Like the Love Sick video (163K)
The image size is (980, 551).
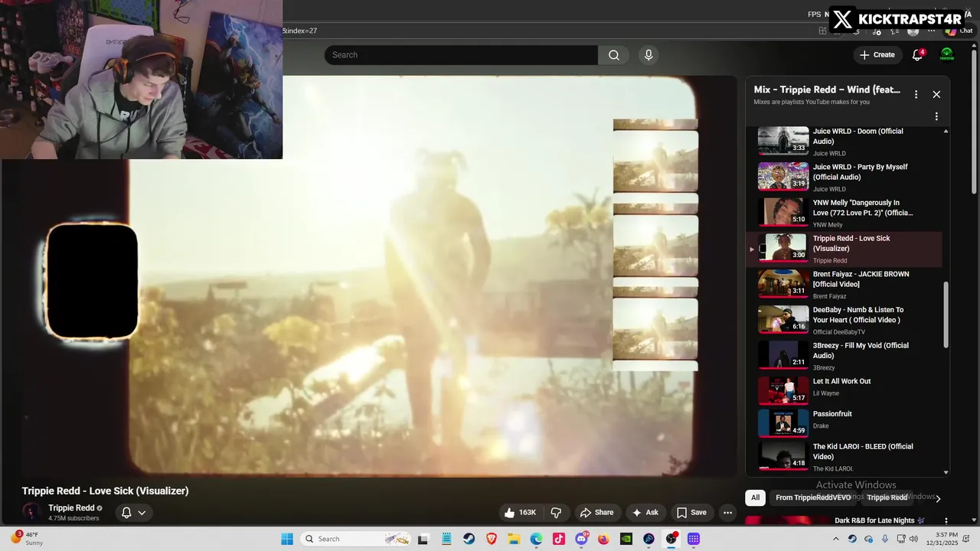click(520, 513)
